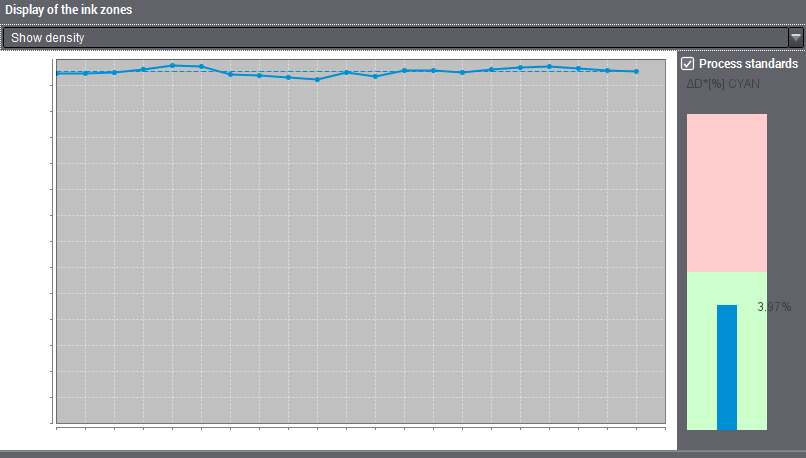Toggle the Process standards checkbox
806x458 pixels.
pos(687,64)
